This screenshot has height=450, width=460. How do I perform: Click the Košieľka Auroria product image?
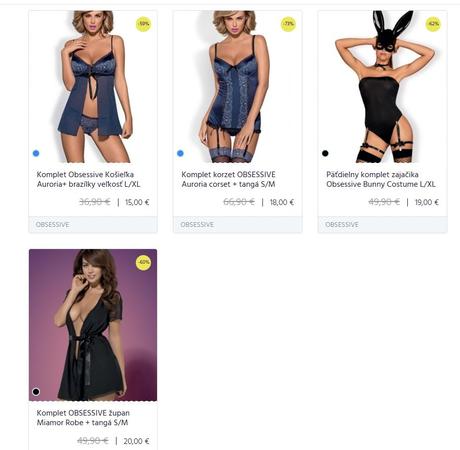pos(93,87)
